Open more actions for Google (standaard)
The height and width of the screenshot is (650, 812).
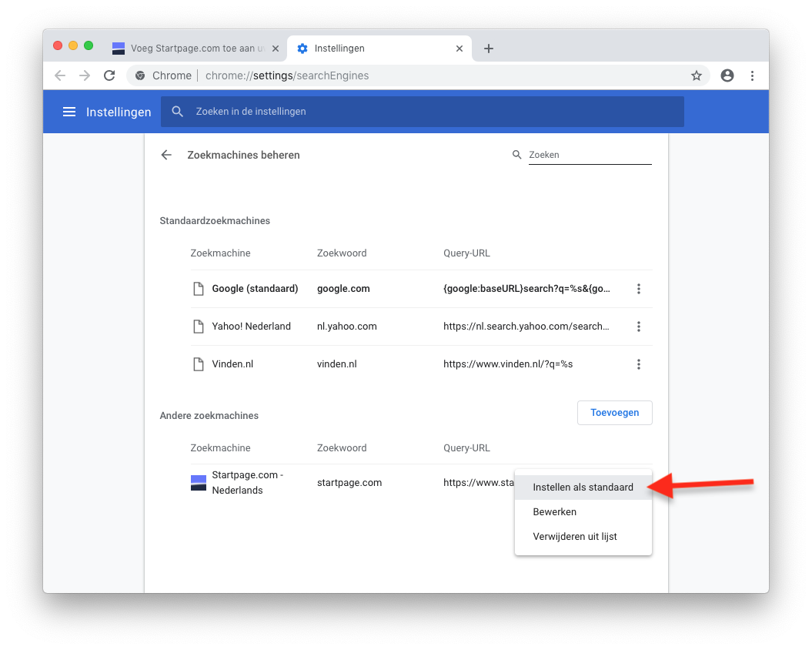tap(638, 289)
